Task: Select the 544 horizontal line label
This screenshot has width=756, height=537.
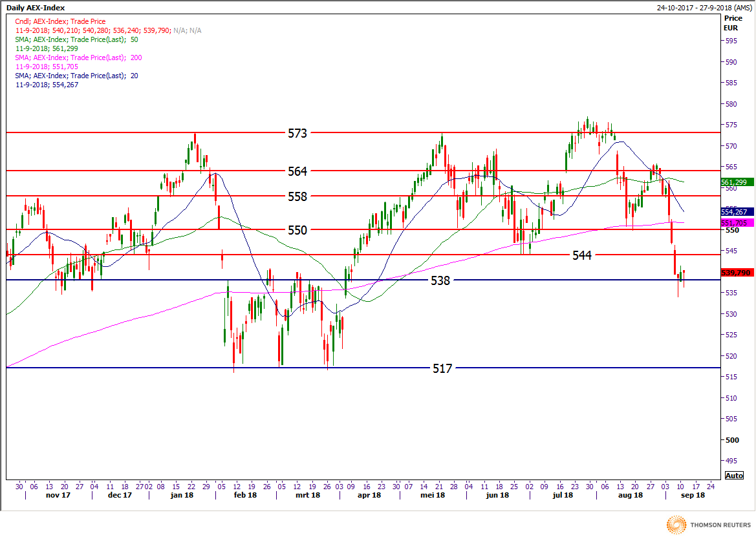Action: 581,255
